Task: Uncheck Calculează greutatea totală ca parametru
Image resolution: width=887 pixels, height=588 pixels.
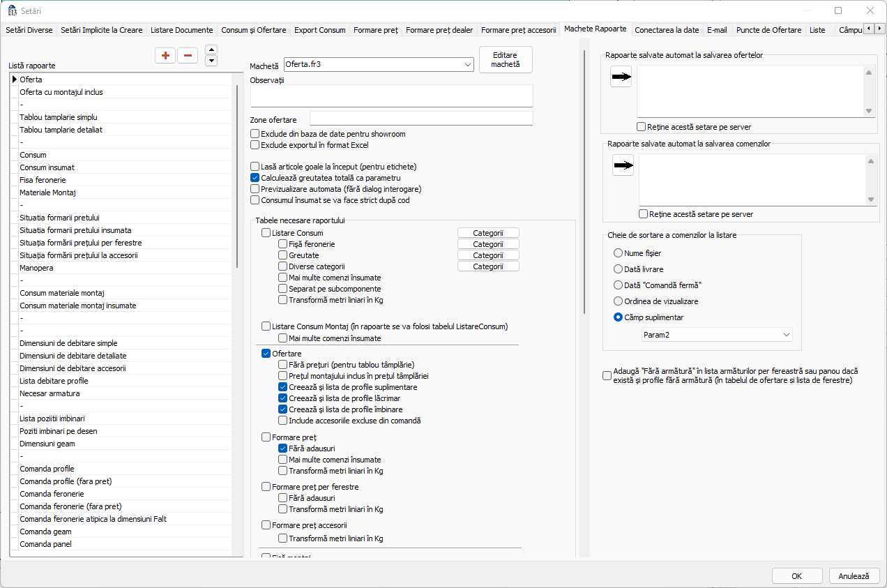Action: 255,178
